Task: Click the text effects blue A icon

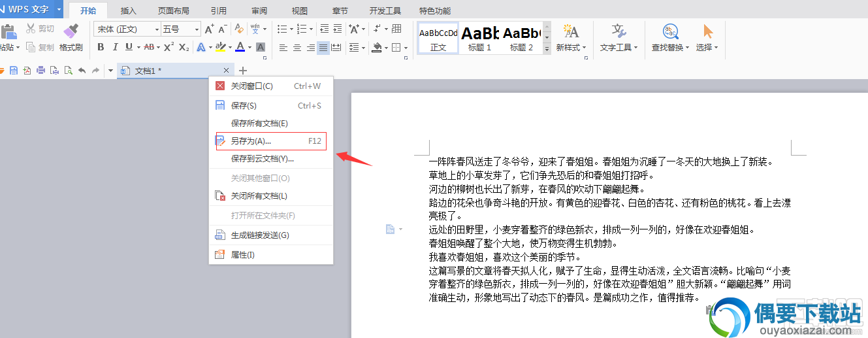Action: pyautogui.click(x=201, y=47)
